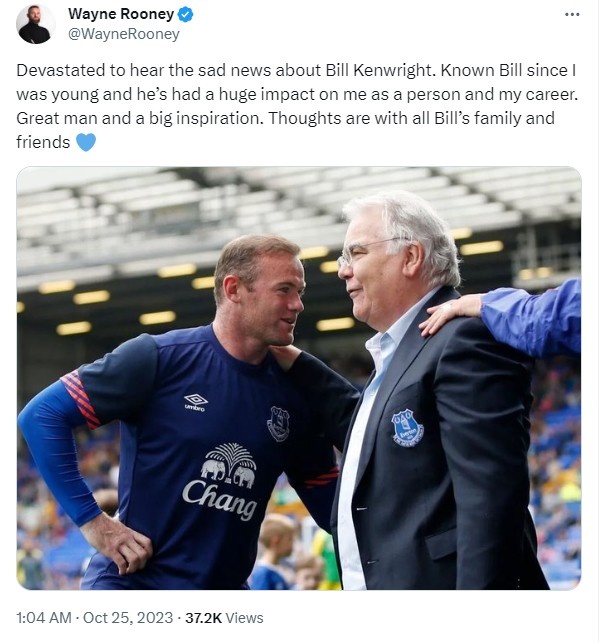Open the attached photo of the two men

(x=299, y=378)
